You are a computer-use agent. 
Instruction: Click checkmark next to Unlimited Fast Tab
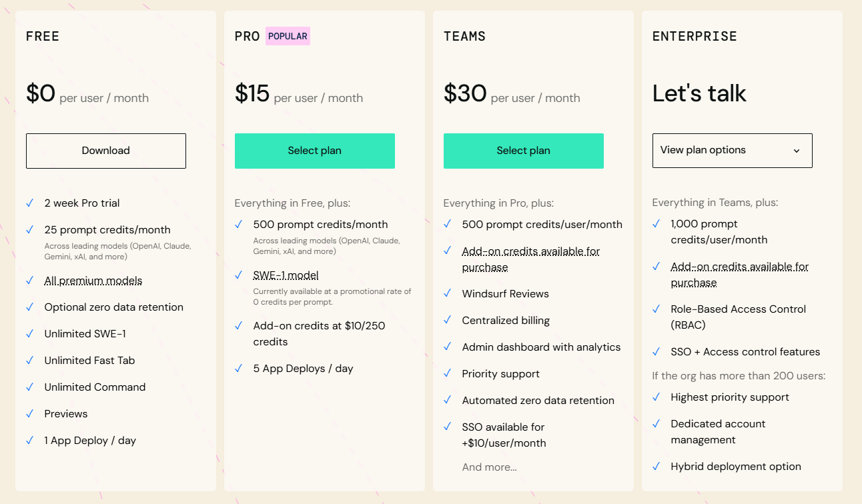tap(29, 360)
